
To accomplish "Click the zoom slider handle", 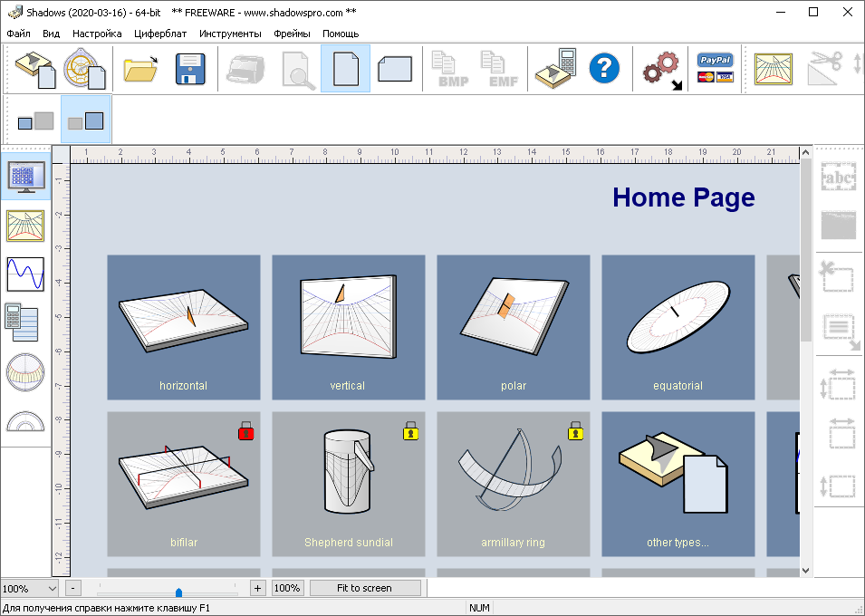I will pyautogui.click(x=178, y=592).
